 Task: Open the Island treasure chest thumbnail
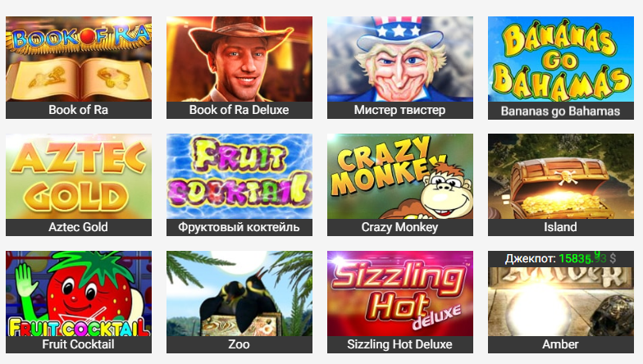tap(561, 176)
